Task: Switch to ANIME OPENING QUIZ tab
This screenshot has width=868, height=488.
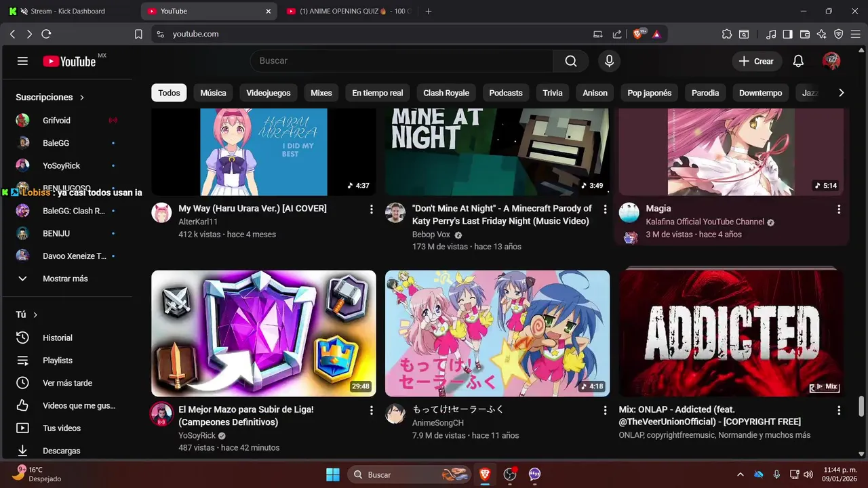Action: (x=349, y=11)
